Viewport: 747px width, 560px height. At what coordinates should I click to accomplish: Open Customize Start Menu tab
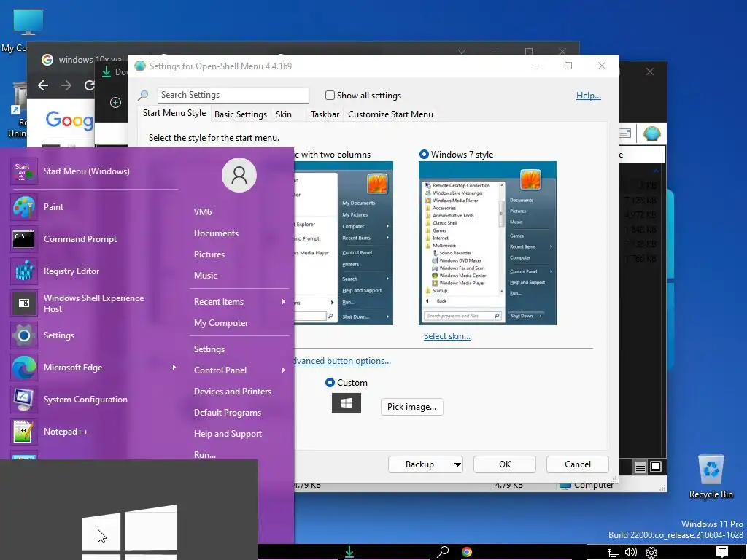pos(391,114)
